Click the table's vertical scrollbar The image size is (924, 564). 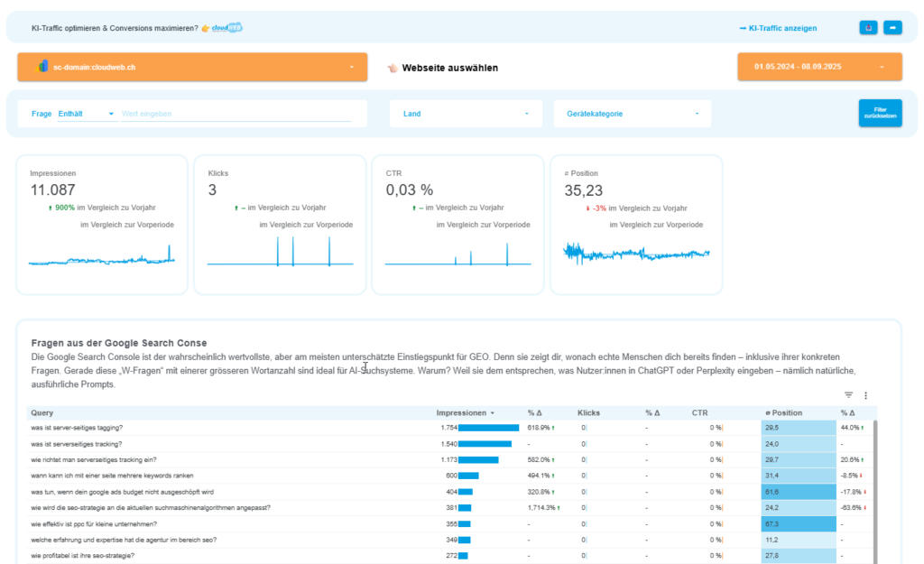(x=873, y=487)
